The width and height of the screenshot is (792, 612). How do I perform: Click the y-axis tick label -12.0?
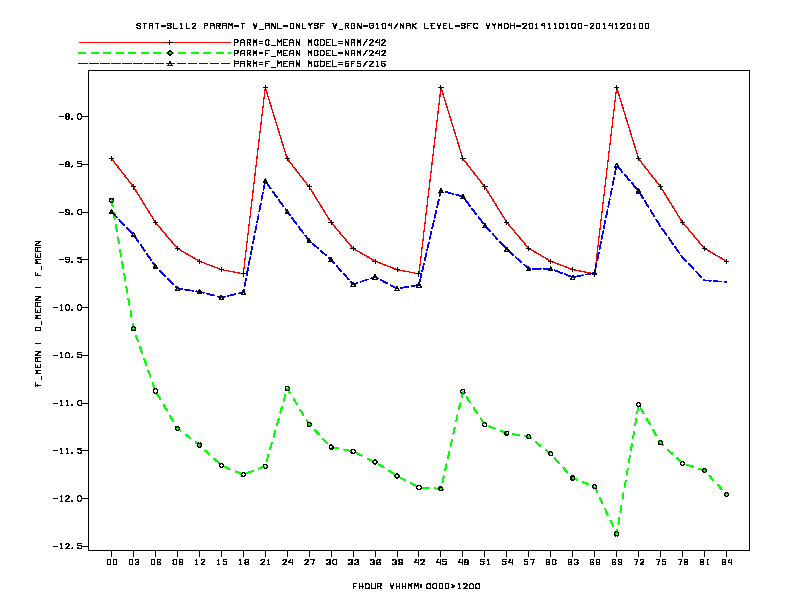67,498
